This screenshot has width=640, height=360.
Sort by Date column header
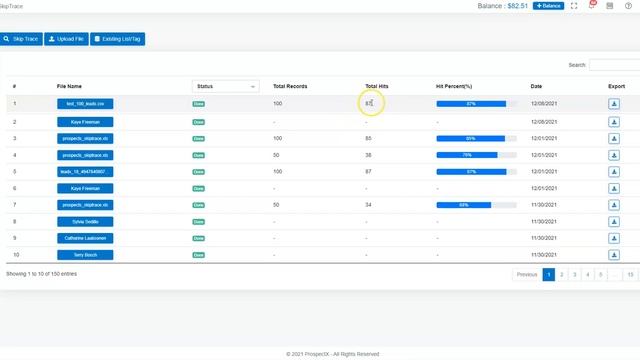[536, 86]
